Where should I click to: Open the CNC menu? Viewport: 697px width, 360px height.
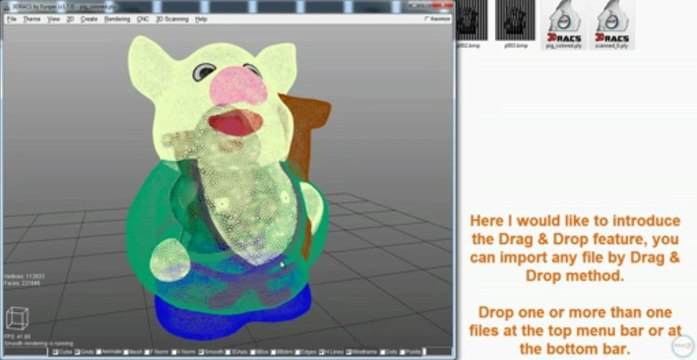(143, 19)
